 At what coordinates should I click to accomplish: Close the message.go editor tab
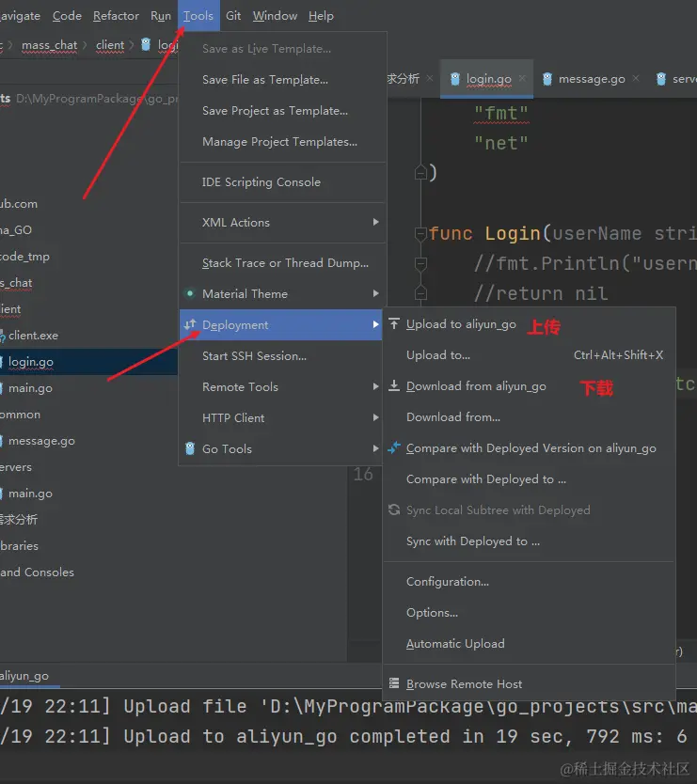pyautogui.click(x=636, y=79)
